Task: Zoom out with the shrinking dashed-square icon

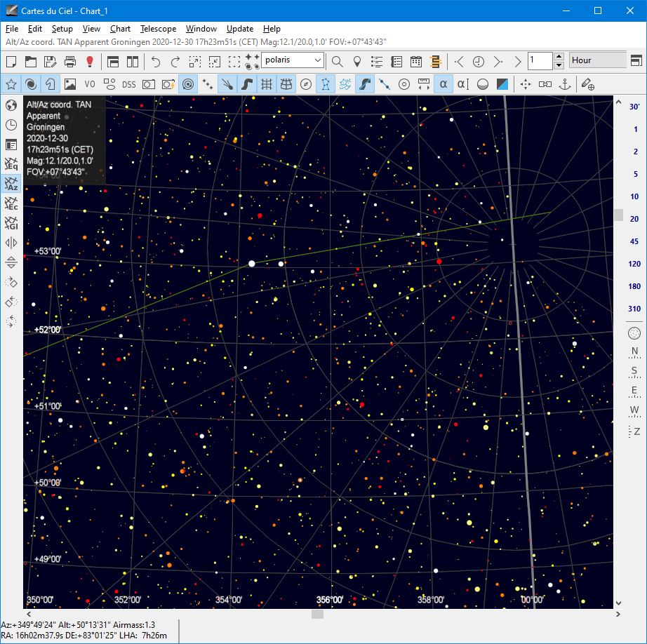Action: click(x=215, y=62)
